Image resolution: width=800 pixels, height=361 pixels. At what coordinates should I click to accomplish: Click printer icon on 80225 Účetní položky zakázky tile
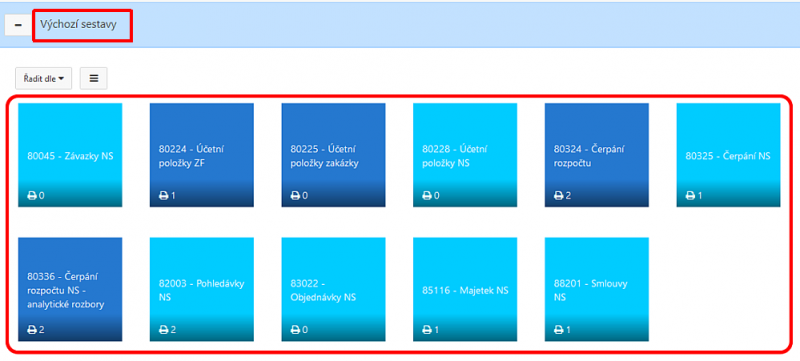pyautogui.click(x=295, y=195)
